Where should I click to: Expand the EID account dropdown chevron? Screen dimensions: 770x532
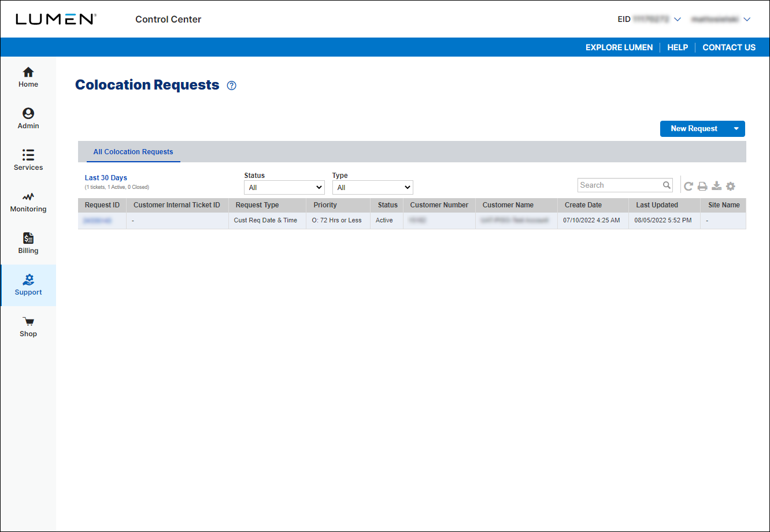tap(678, 19)
